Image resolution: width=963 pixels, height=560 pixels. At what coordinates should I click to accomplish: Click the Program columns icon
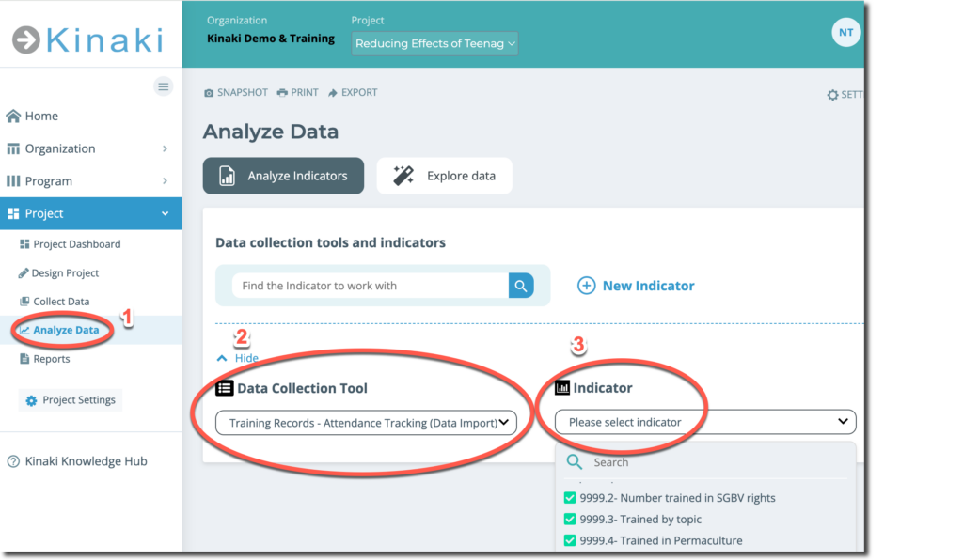[13, 181]
